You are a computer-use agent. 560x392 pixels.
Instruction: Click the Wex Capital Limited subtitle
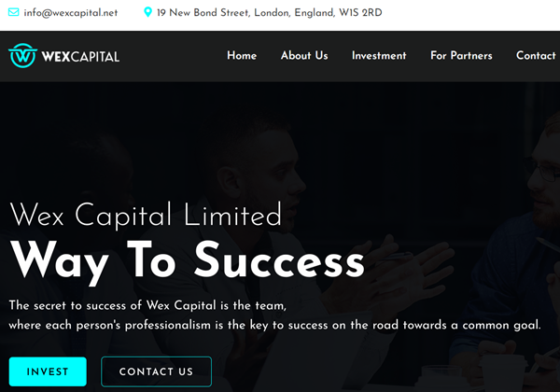point(146,215)
